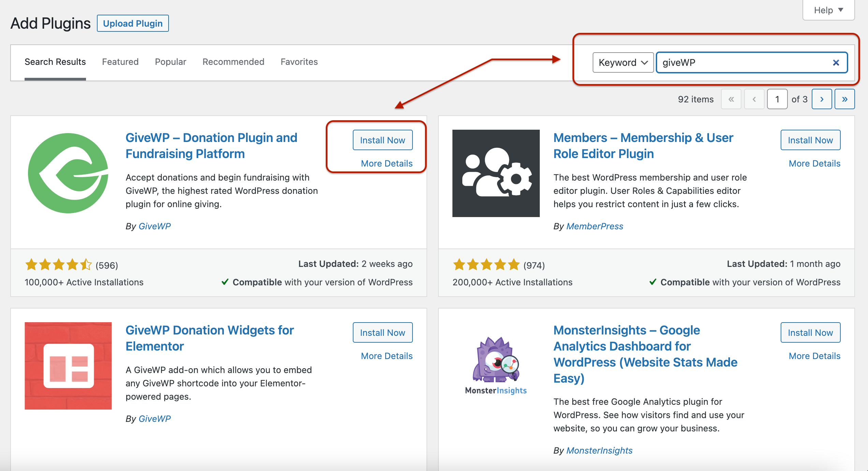The image size is (868, 471).
Task: Click the 200,000+ Active Installations text
Action: click(x=512, y=282)
